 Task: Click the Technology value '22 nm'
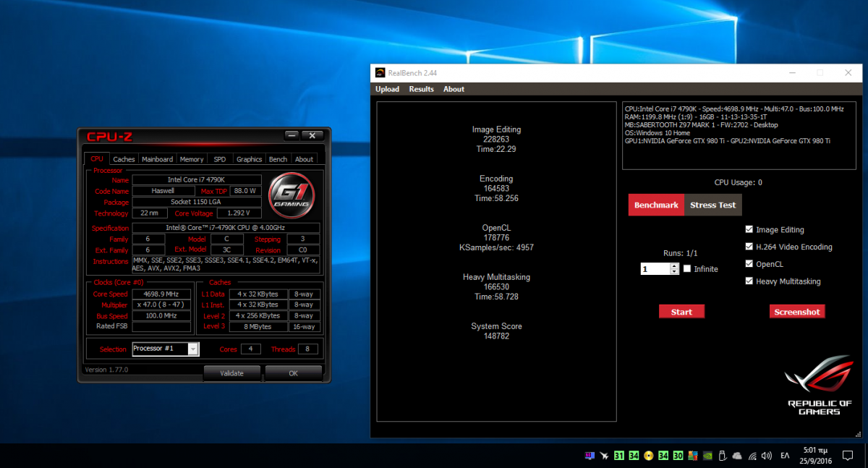pyautogui.click(x=150, y=213)
